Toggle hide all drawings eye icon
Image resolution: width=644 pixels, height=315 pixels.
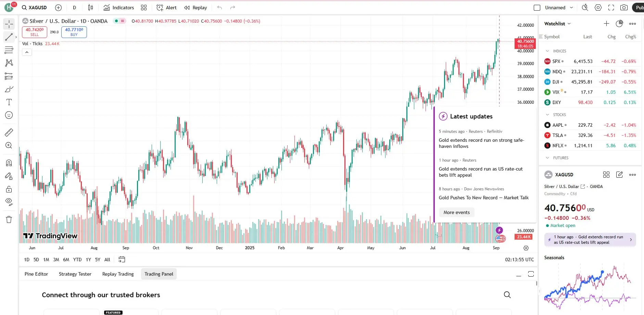pyautogui.click(x=9, y=202)
